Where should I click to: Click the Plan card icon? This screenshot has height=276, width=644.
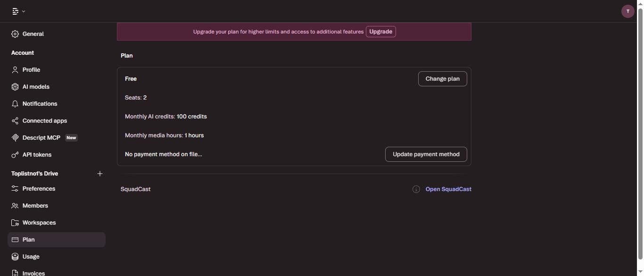15,240
